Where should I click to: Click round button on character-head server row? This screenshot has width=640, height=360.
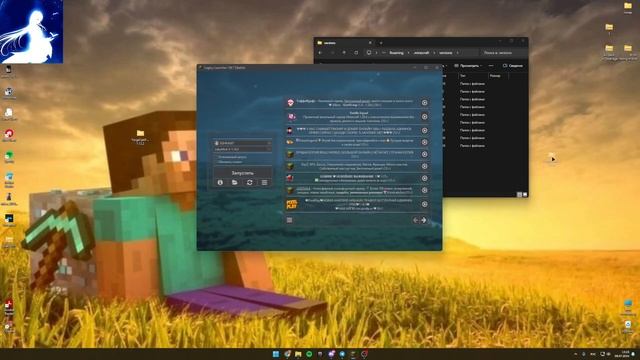[424, 131]
